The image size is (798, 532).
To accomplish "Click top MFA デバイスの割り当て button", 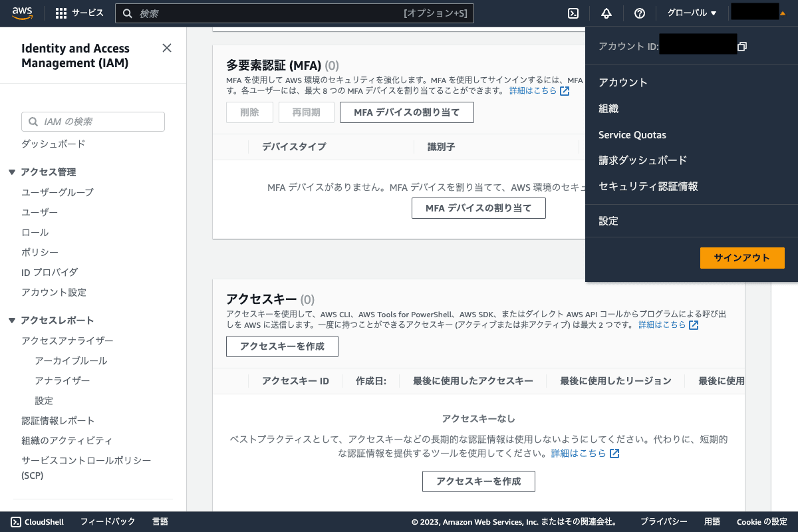I will click(407, 112).
